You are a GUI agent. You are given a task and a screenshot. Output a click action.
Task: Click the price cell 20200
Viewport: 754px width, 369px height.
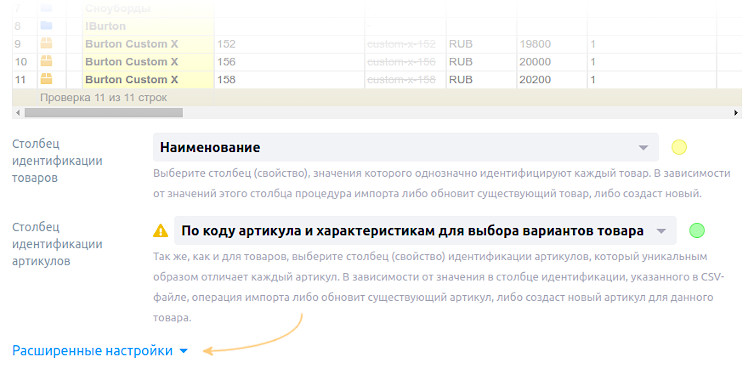[x=552, y=80]
